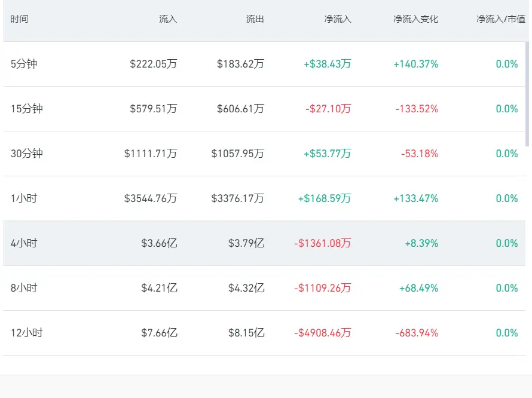The height and width of the screenshot is (398, 532).
Task: Click the vertical scrollbar thumb
Action: point(527,94)
